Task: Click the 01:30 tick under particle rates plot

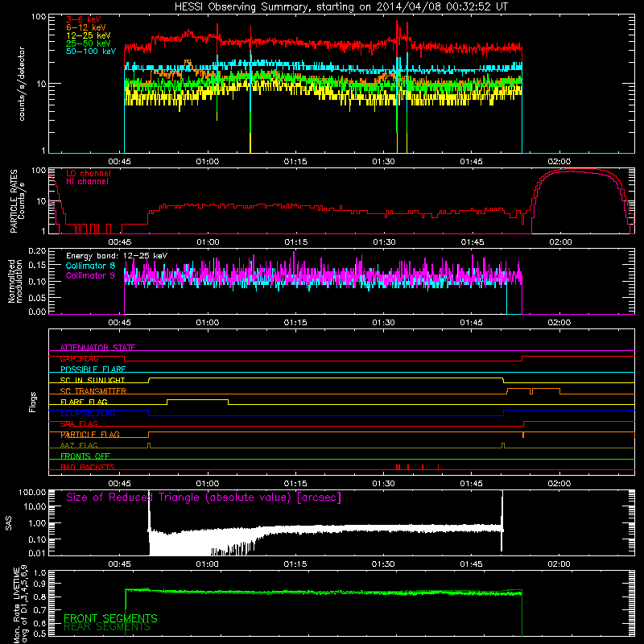Action: 384,242
